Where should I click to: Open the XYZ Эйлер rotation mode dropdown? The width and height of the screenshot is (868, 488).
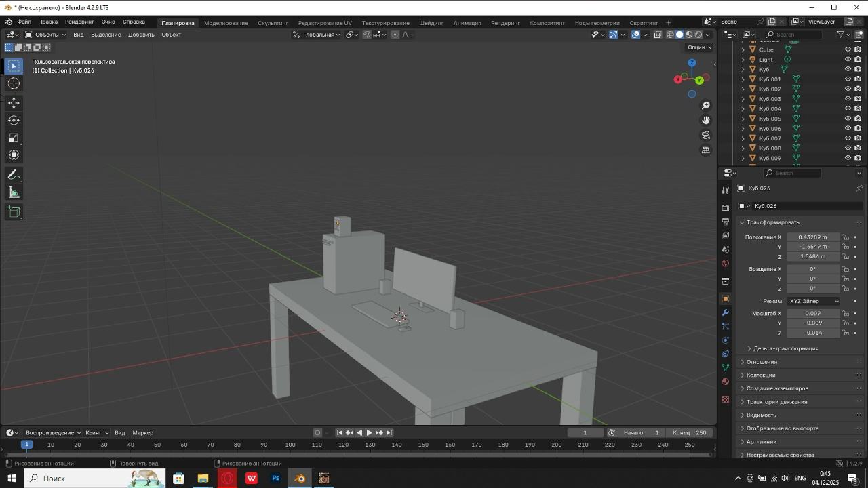pos(813,301)
